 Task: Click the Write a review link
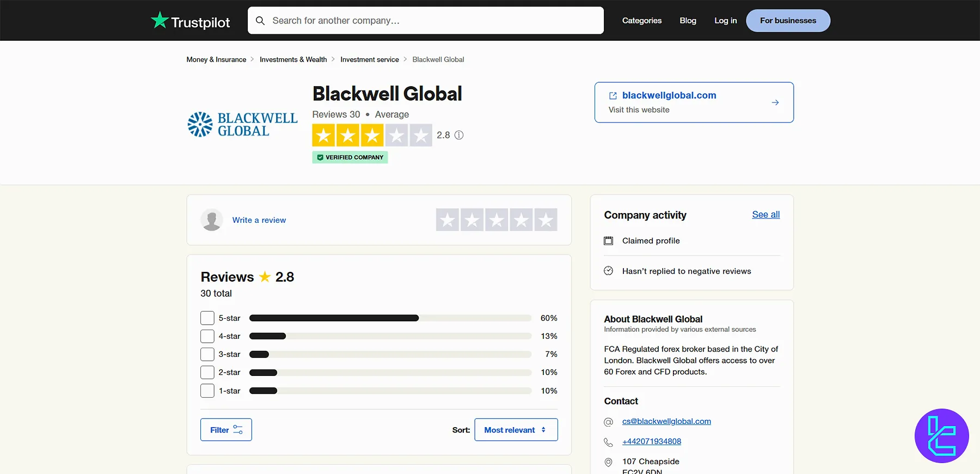click(259, 220)
